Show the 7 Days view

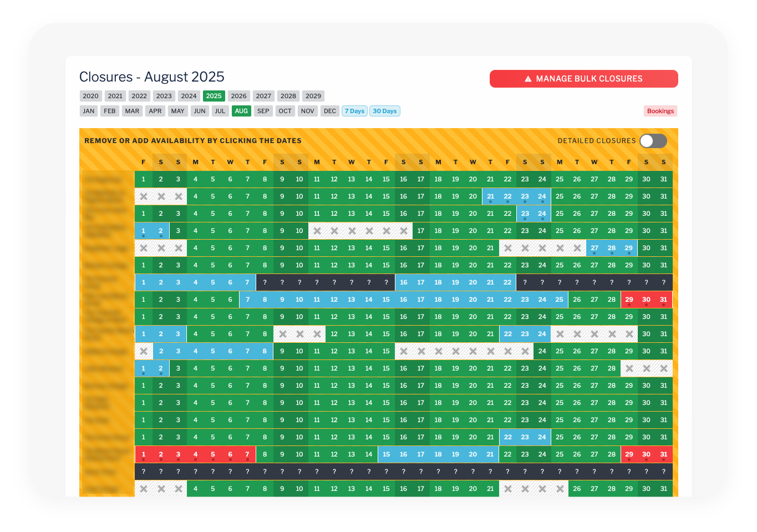coord(354,111)
